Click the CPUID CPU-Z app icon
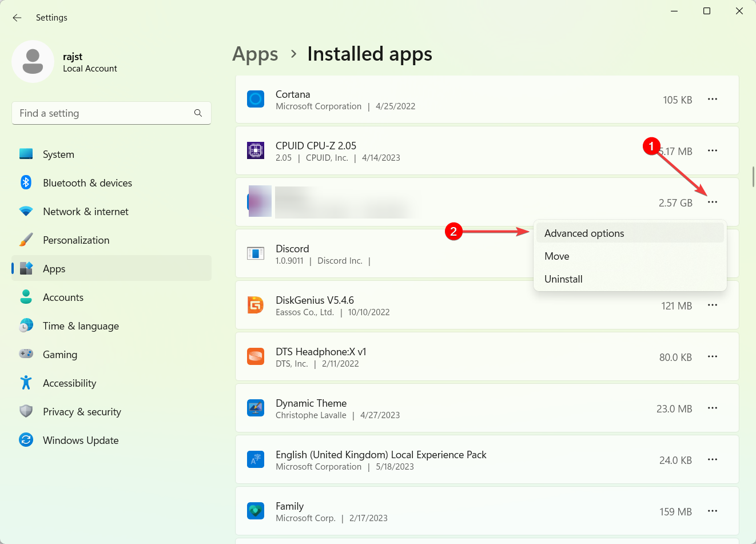The height and width of the screenshot is (544, 756). coord(256,151)
